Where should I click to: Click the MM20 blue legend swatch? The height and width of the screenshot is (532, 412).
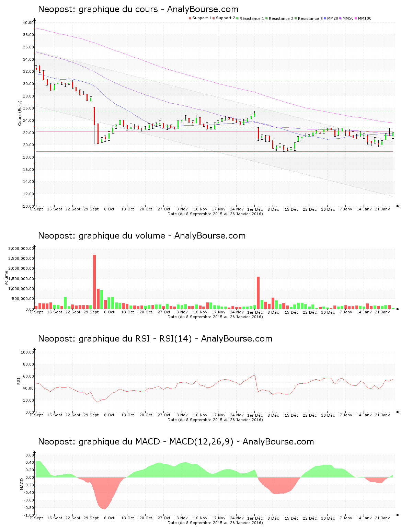(x=325, y=18)
